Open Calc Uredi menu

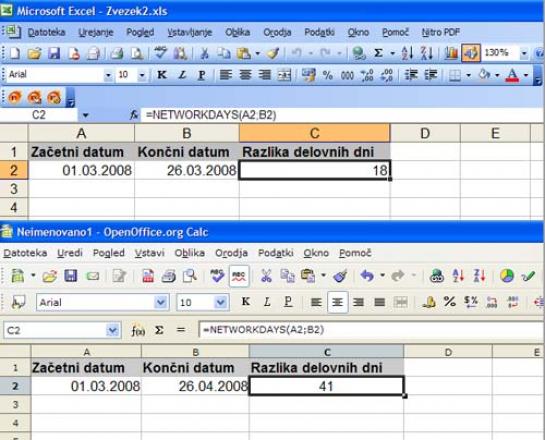click(70, 253)
